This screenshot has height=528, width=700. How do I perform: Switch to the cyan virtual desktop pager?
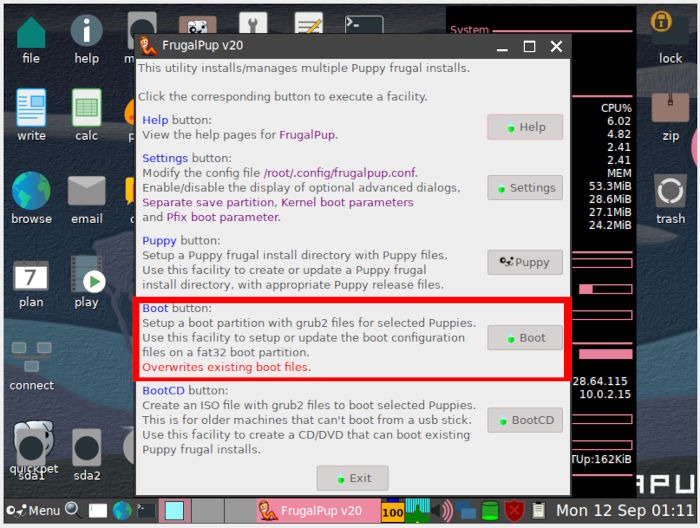click(175, 511)
